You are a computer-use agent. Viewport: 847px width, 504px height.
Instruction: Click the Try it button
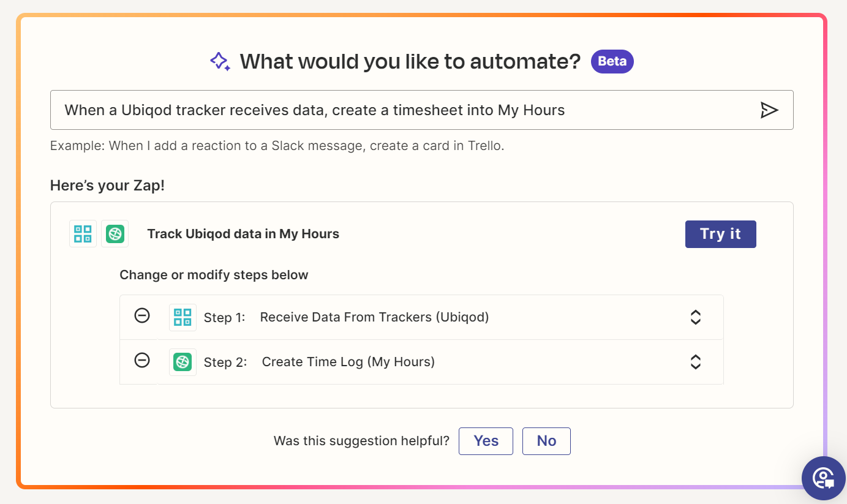click(x=720, y=234)
